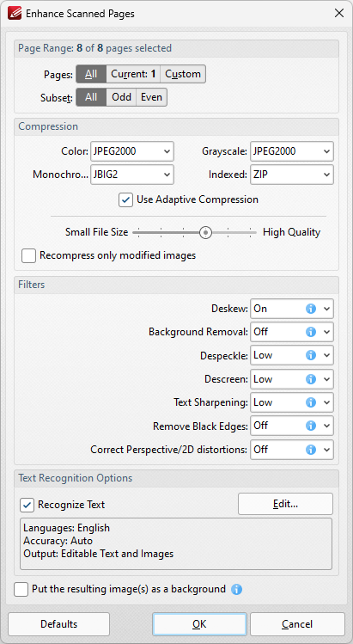
Task: Choose the Odd subset option
Action: point(121,97)
